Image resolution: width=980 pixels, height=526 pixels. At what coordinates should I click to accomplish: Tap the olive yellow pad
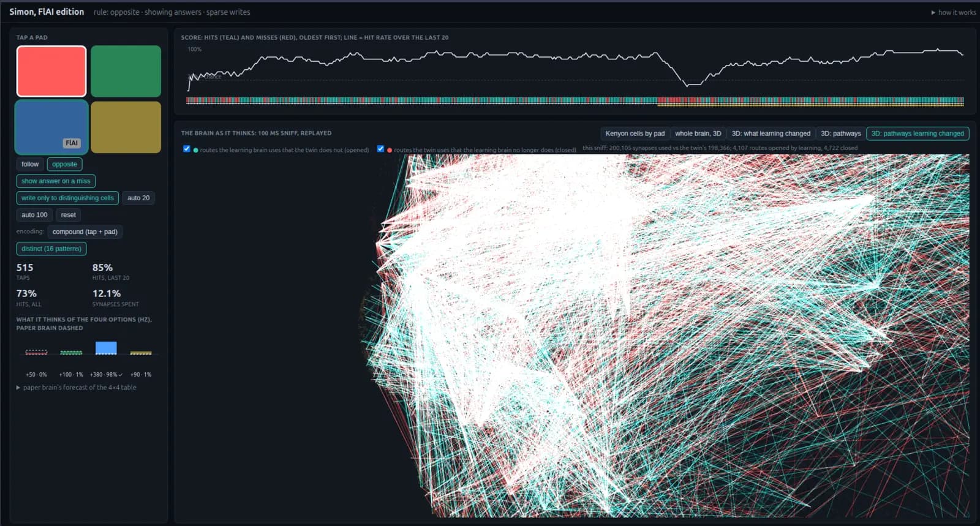126,127
